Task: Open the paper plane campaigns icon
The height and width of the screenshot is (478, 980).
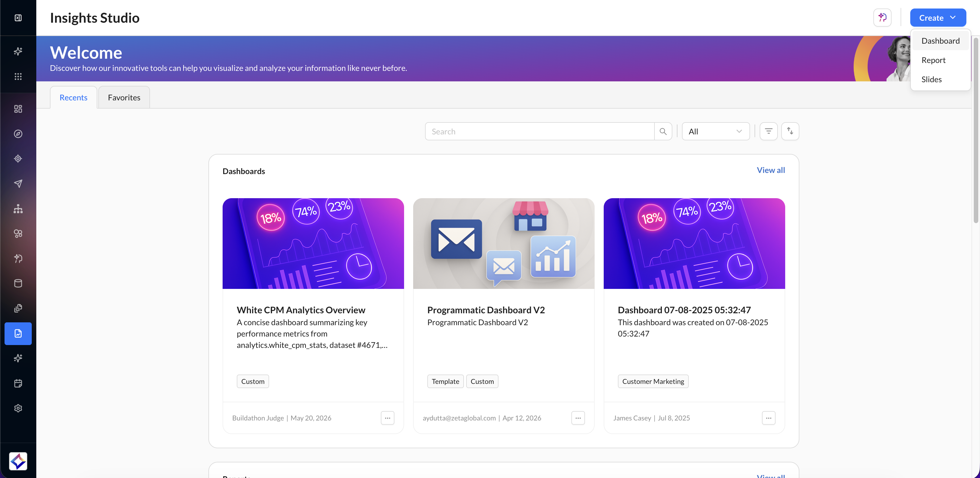Action: point(18,184)
